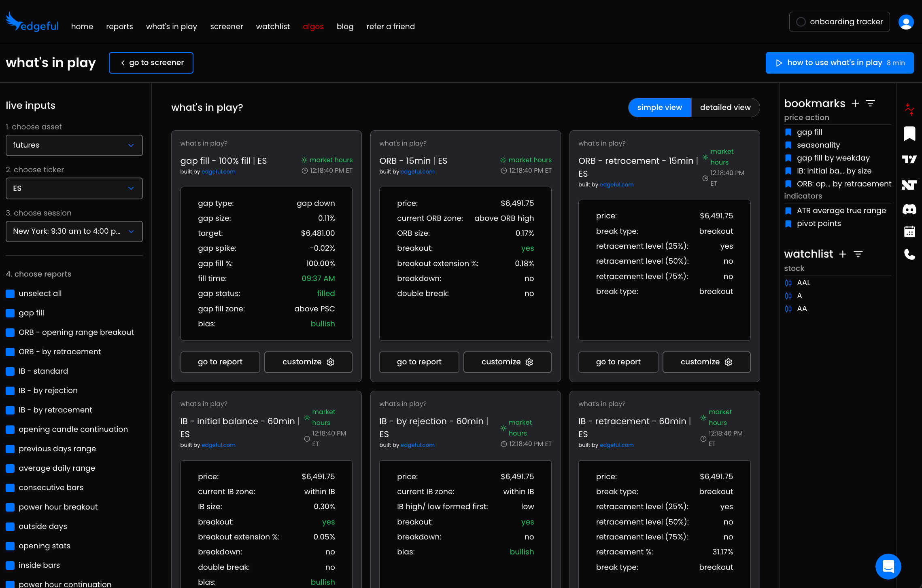The height and width of the screenshot is (588, 922).
Task: Click the TradingView logo icon
Action: point(909,159)
